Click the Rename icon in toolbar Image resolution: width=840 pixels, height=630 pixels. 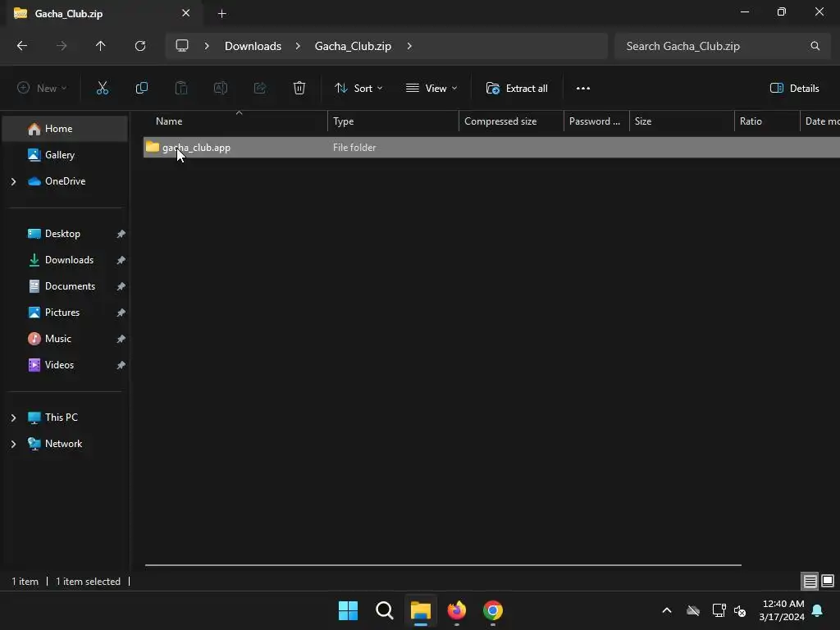pos(221,89)
